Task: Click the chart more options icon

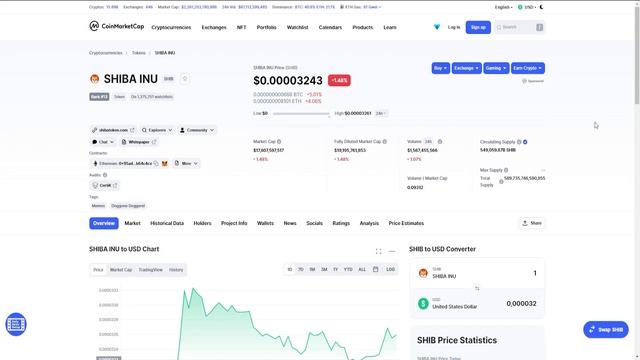Action: [x=392, y=251]
